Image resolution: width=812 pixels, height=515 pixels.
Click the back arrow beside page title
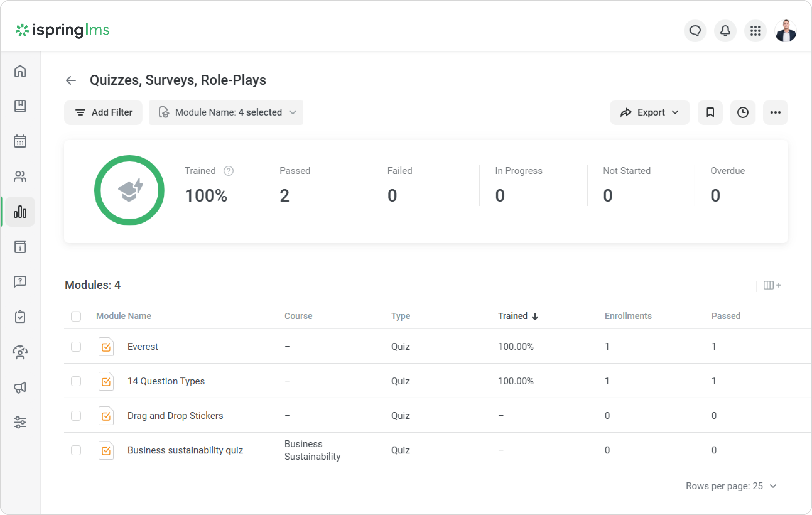(x=71, y=80)
